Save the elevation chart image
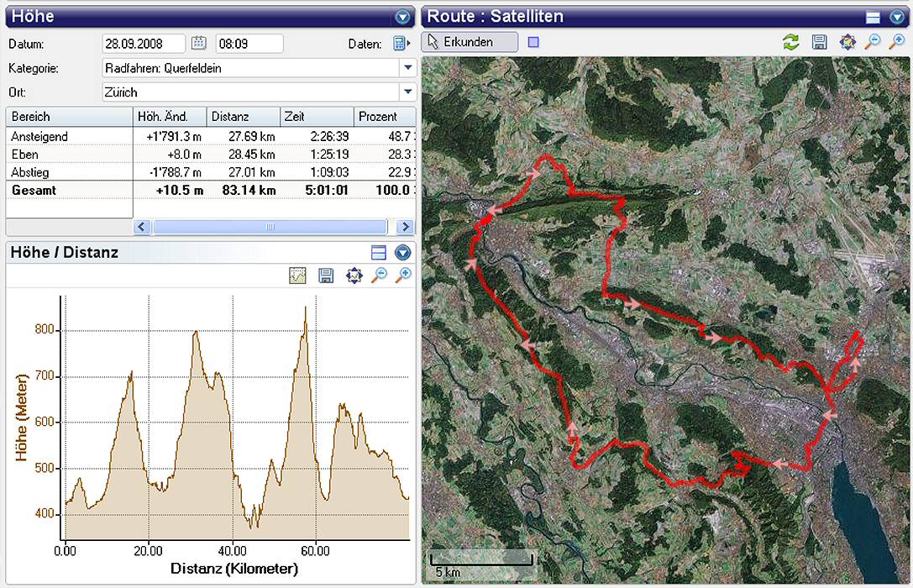913x588 pixels. [326, 276]
